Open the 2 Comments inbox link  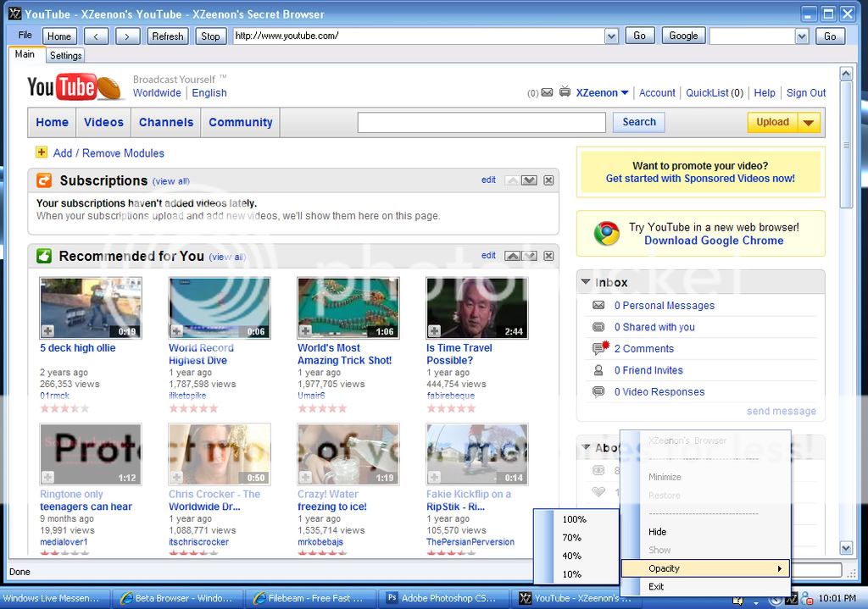[644, 349]
